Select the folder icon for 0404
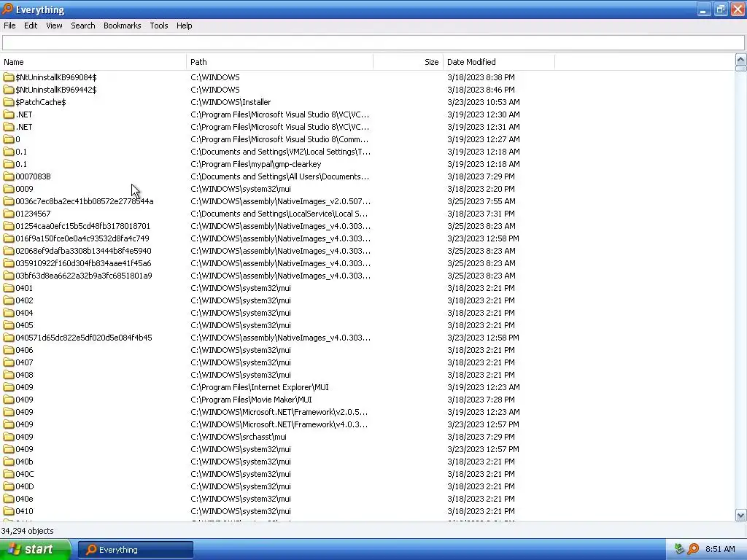 9,312
